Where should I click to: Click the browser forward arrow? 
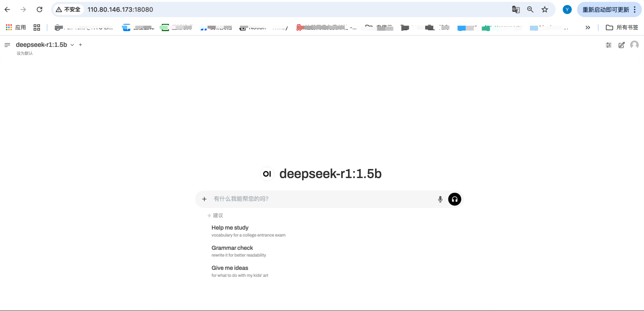(23, 9)
